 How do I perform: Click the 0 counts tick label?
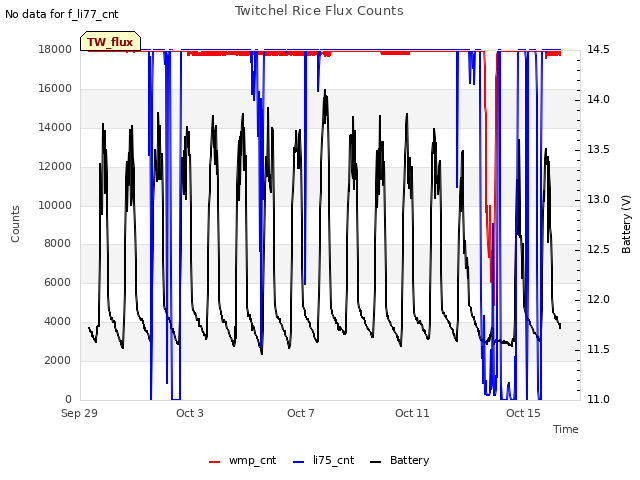pyautogui.click(x=68, y=399)
